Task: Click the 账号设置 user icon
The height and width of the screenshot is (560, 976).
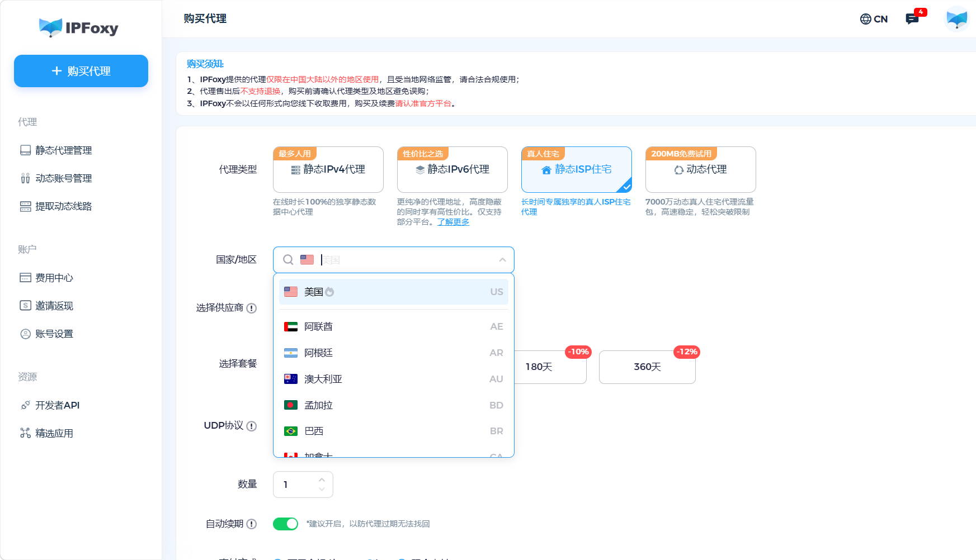Action: pyautogui.click(x=25, y=334)
